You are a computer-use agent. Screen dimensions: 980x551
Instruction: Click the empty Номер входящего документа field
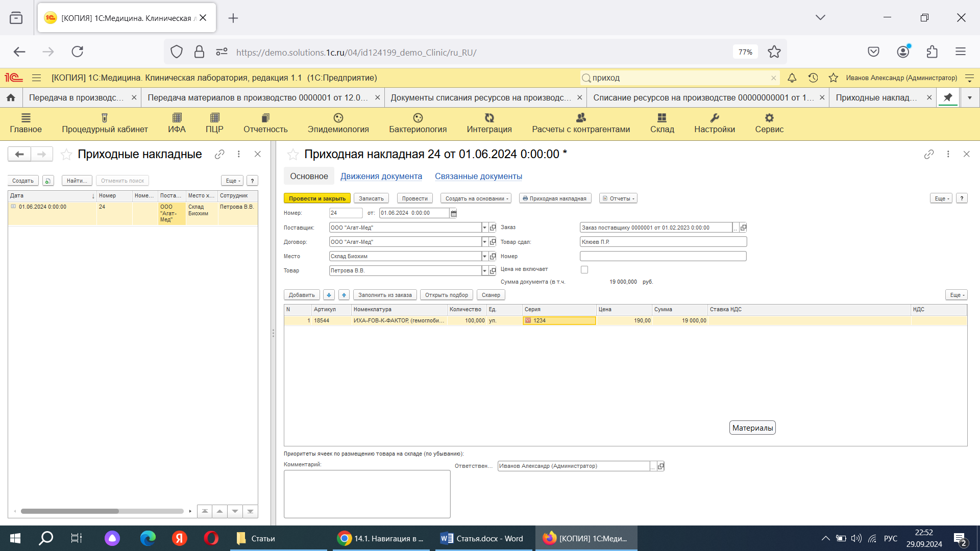tap(663, 256)
